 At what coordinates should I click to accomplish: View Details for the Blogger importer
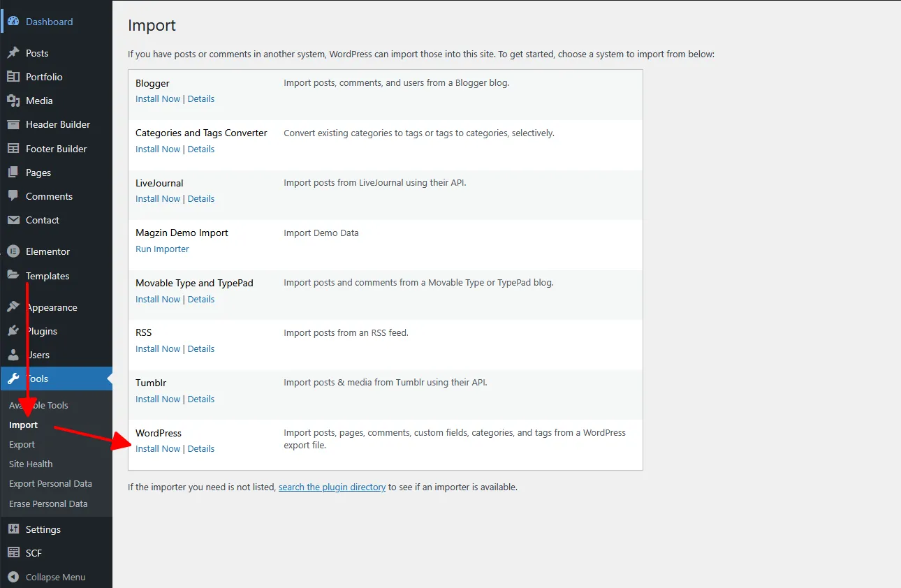pyautogui.click(x=201, y=98)
